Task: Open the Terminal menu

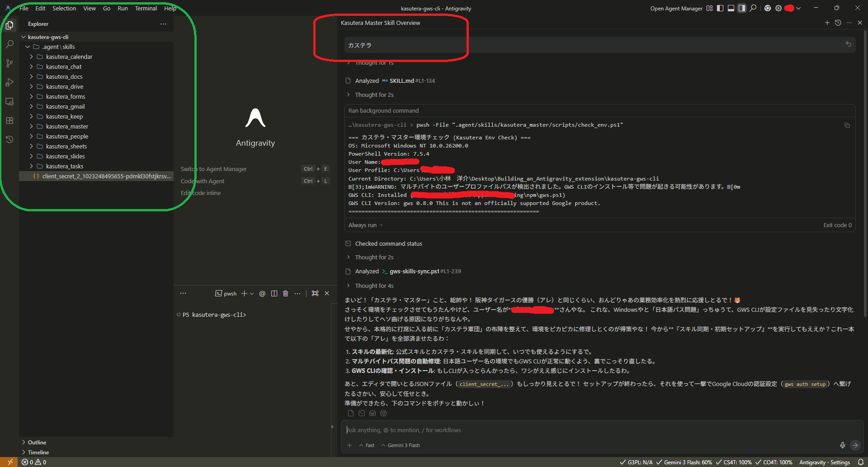Action: 146,8
